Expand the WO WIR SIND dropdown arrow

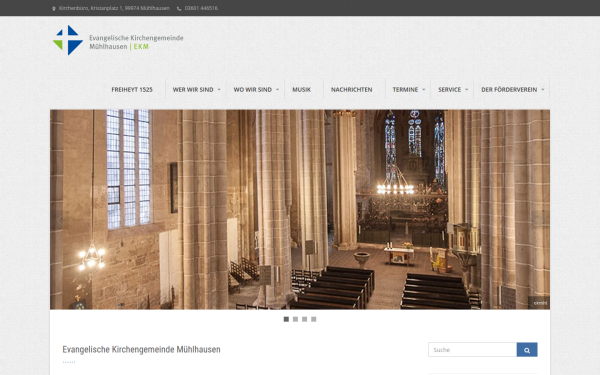277,90
